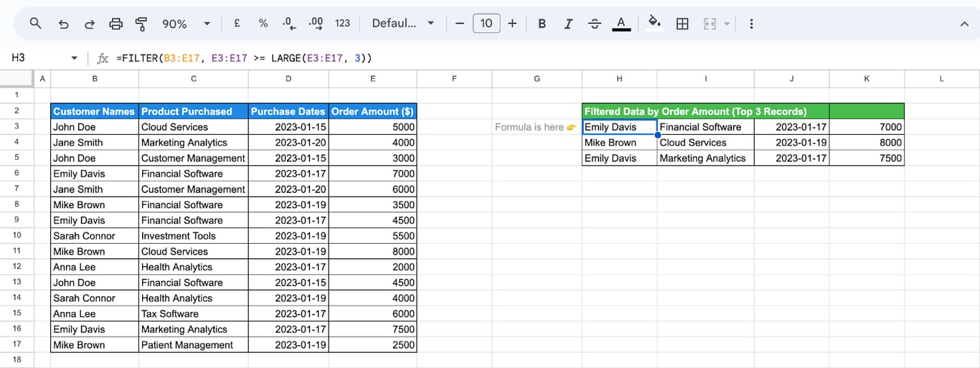This screenshot has width=980, height=368.
Task: Format as currency (£)
Action: coord(237,24)
